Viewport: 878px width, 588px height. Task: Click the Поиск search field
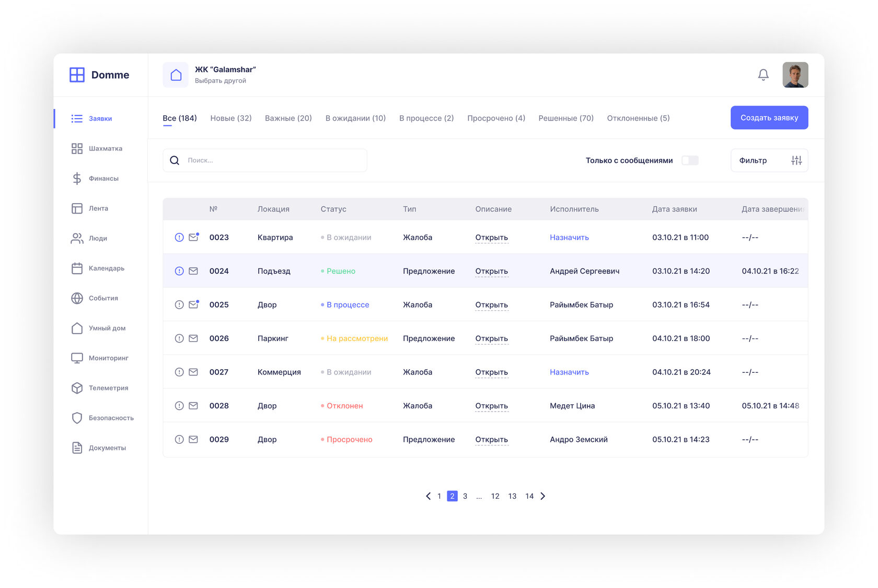click(272, 160)
